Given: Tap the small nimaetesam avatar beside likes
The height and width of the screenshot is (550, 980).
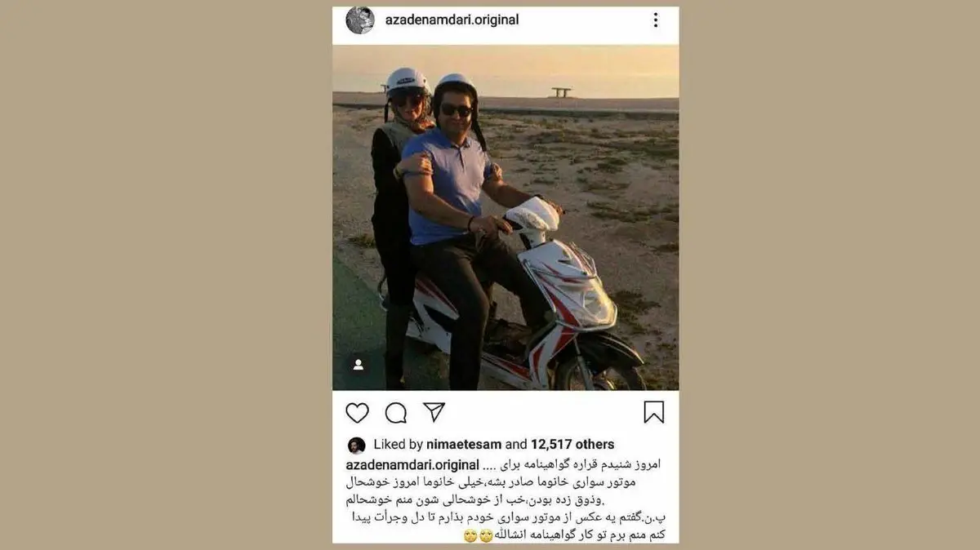Looking at the screenshot, I should pyautogui.click(x=356, y=445).
